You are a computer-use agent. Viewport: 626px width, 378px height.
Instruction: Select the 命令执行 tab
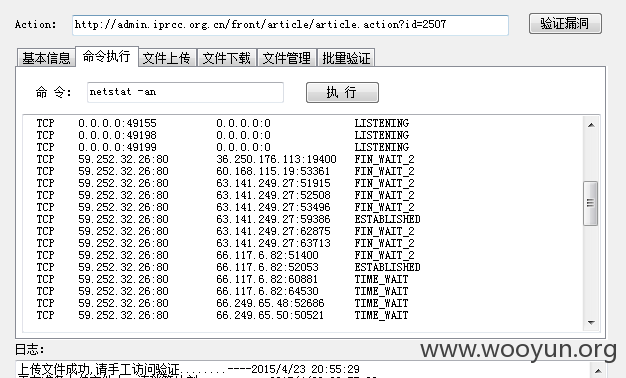pyautogui.click(x=107, y=56)
